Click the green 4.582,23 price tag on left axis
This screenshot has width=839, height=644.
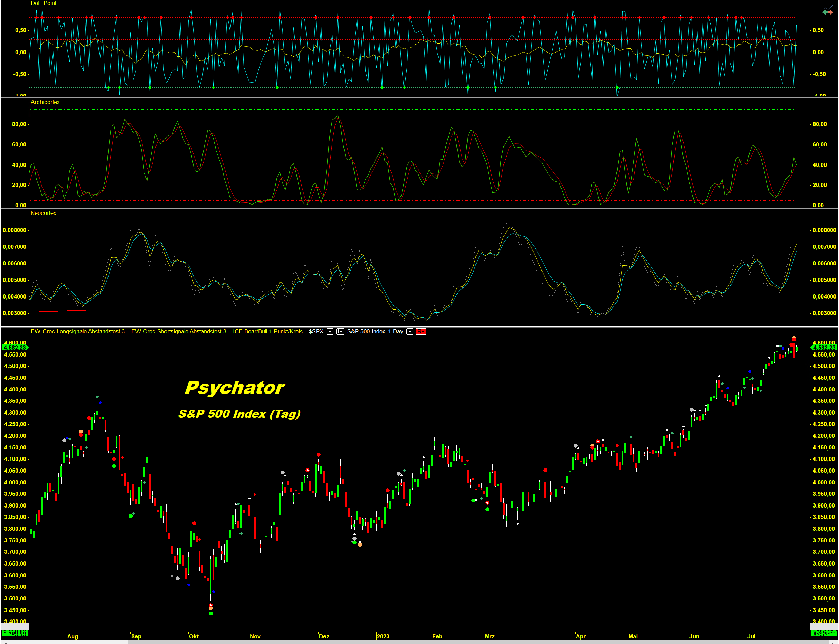[x=15, y=348]
